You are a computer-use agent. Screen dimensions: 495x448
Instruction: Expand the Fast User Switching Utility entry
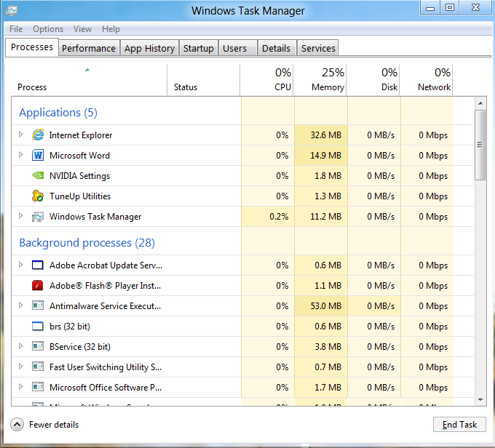click(20, 367)
